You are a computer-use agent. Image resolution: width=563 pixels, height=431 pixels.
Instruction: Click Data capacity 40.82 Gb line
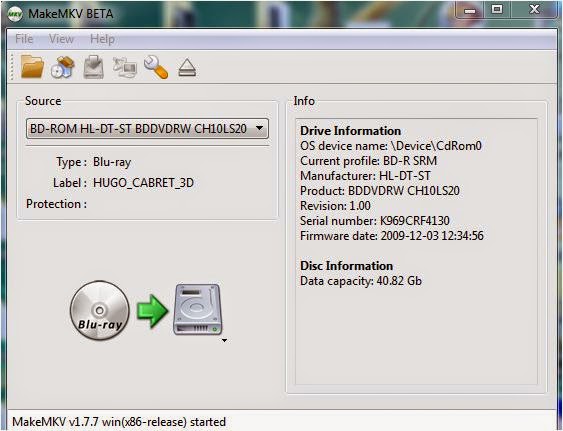point(361,281)
